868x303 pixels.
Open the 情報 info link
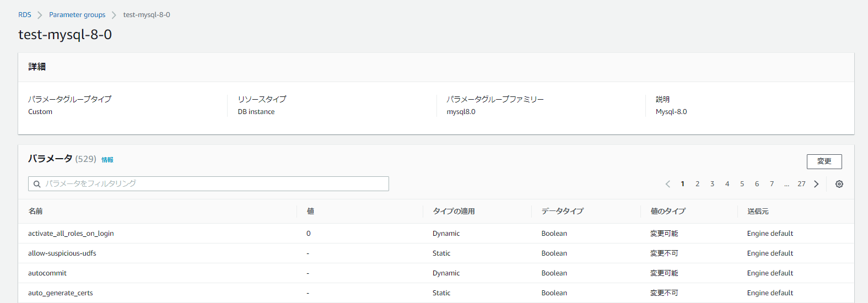(x=107, y=160)
